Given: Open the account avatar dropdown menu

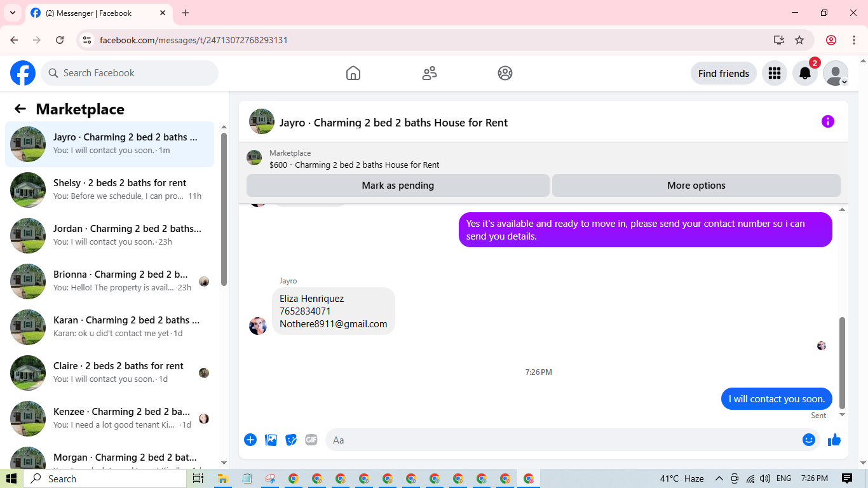Looking at the screenshot, I should (x=835, y=73).
